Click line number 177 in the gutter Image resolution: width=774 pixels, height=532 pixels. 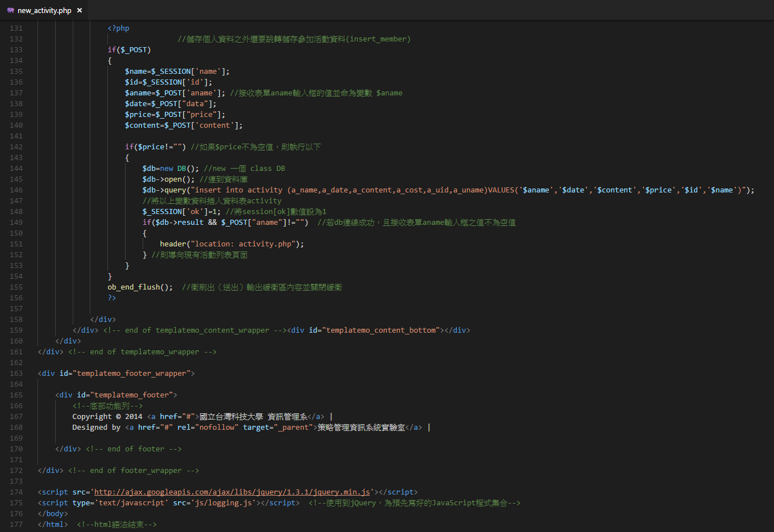click(16, 524)
